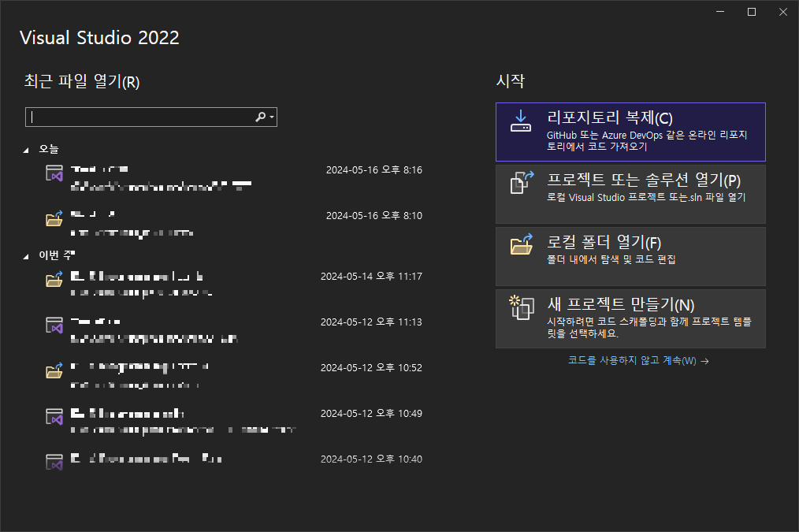
Task: Click the 2024-05-12 오후 10:52 timestamp
Action: [371, 367]
